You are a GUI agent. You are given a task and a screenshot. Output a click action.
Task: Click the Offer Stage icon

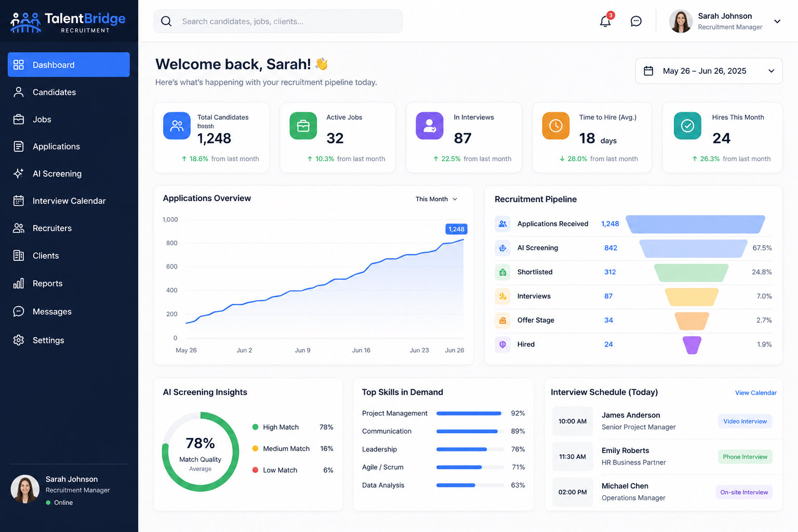tap(502, 320)
